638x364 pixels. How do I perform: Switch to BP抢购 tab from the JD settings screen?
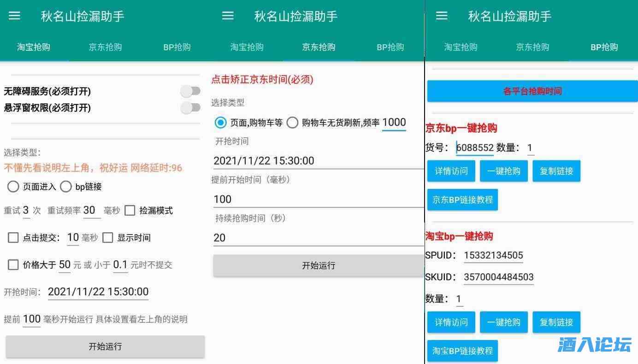[x=390, y=47]
